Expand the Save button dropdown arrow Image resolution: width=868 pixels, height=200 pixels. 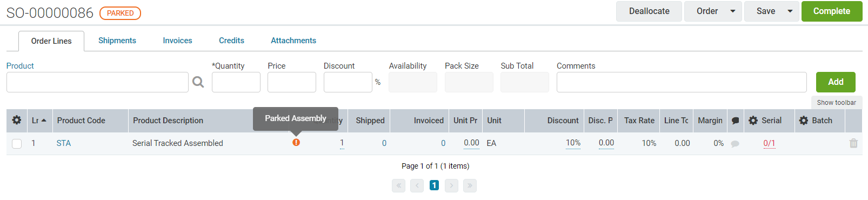pos(790,11)
